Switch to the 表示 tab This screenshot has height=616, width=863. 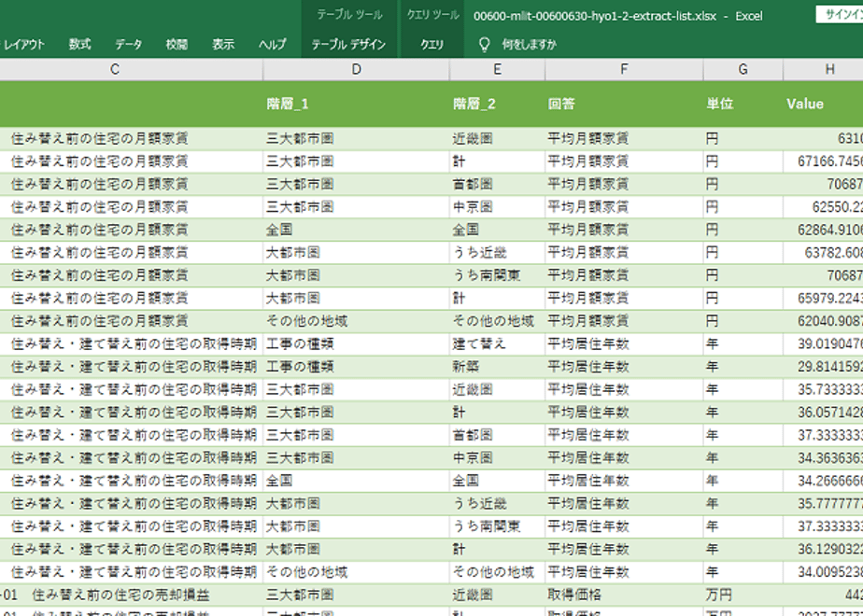223,45
